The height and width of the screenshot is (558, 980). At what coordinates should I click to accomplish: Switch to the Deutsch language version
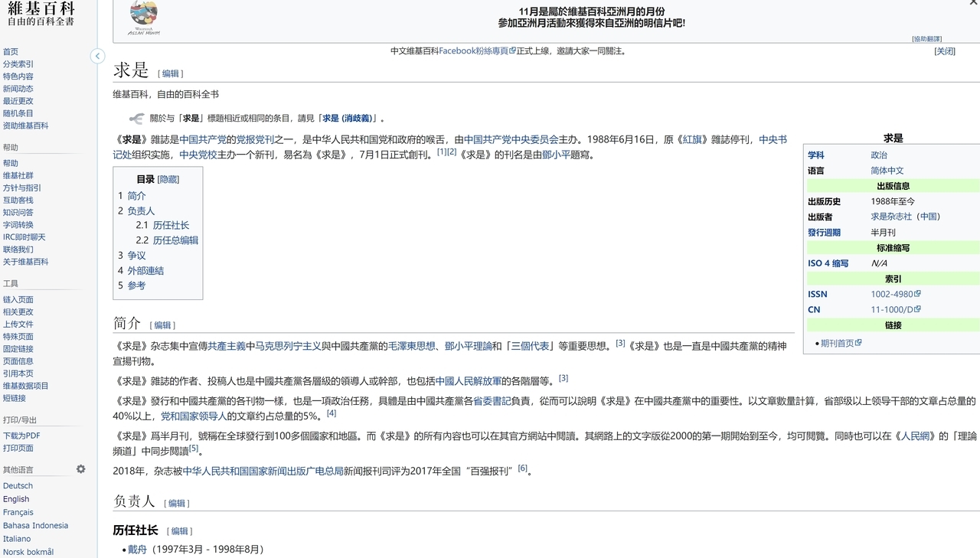point(18,486)
